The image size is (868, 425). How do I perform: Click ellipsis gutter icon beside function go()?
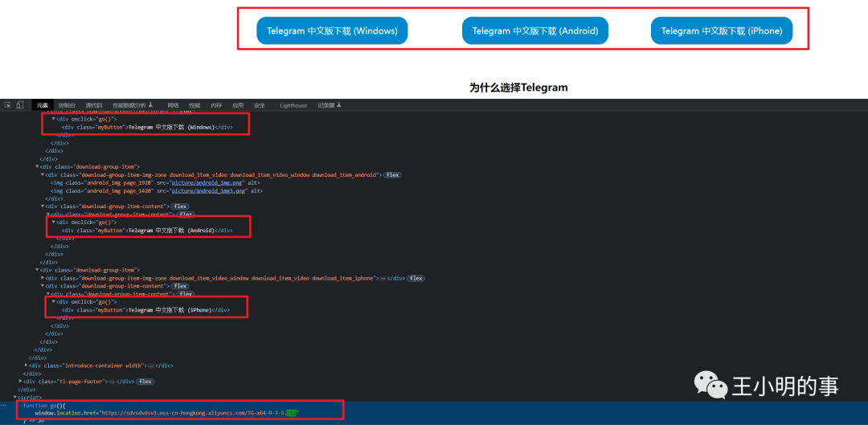pos(5,405)
